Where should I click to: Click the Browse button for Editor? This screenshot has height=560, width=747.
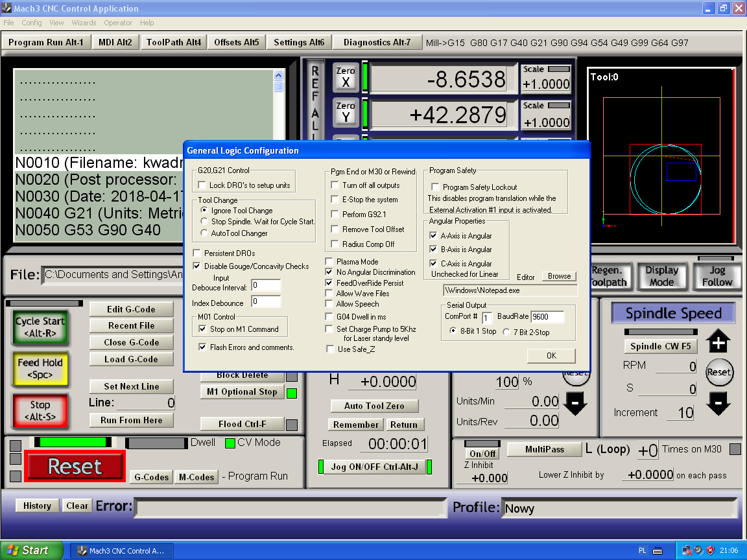pyautogui.click(x=559, y=276)
